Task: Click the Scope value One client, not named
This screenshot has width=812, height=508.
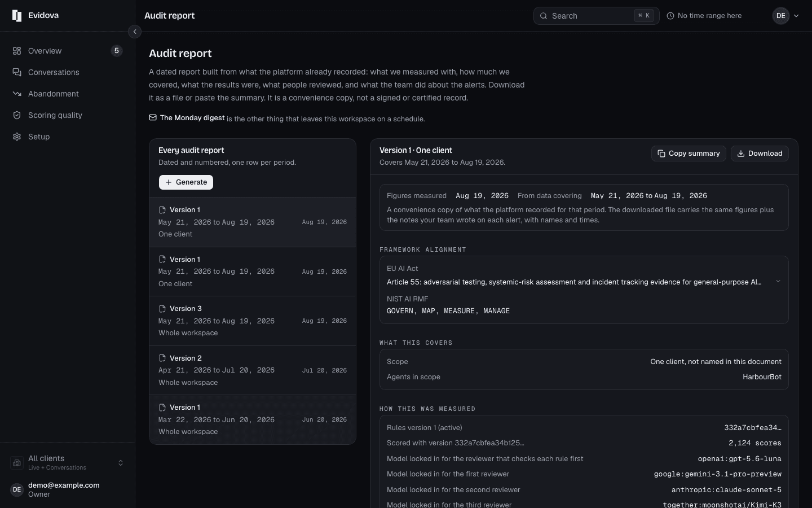Action: pyautogui.click(x=716, y=362)
